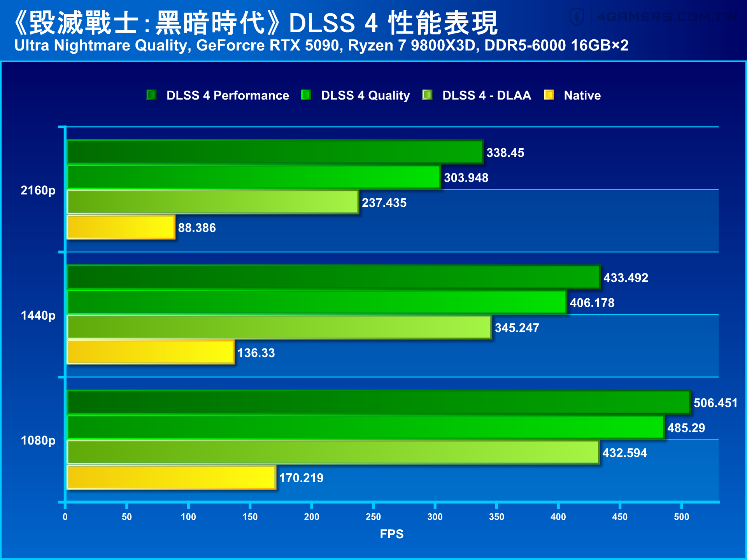Click the 303.948 value label
Image resolution: width=747 pixels, height=560 pixels.
click(466, 178)
